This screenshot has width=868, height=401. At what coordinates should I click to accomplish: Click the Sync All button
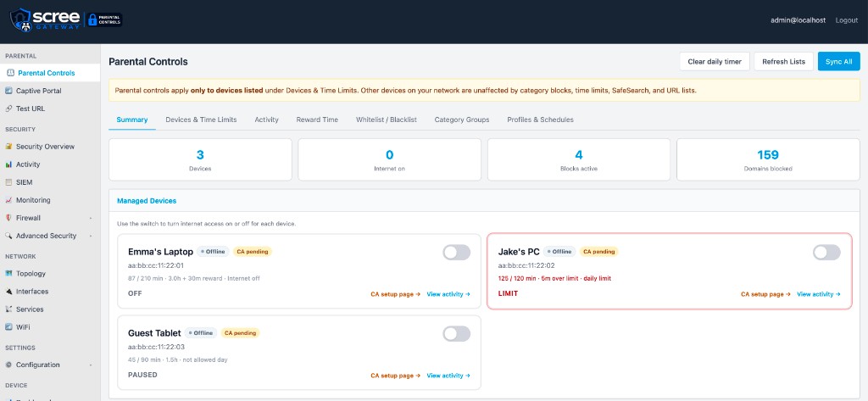pos(838,62)
